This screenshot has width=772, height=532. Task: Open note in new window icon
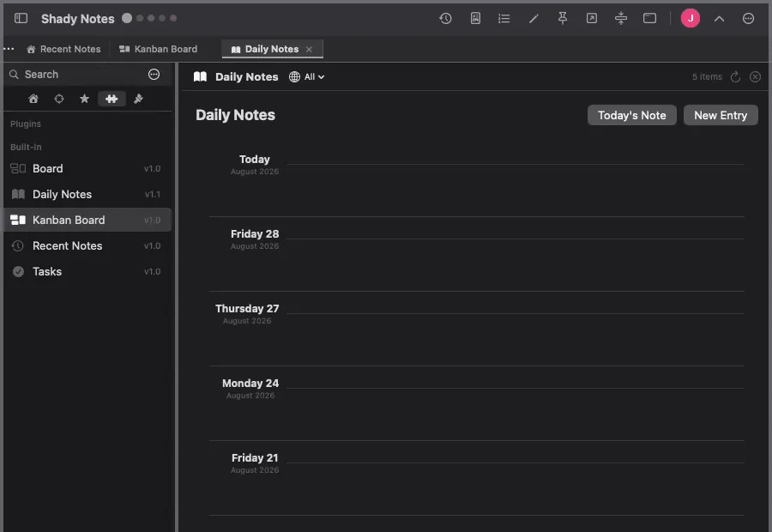click(x=592, y=19)
